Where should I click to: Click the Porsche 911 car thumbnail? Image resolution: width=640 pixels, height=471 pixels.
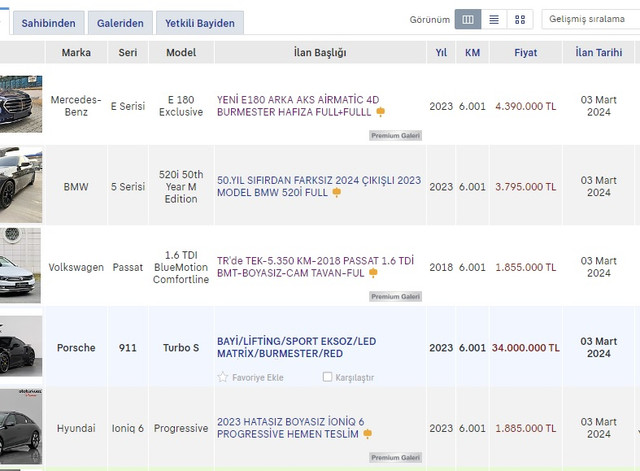point(21,346)
